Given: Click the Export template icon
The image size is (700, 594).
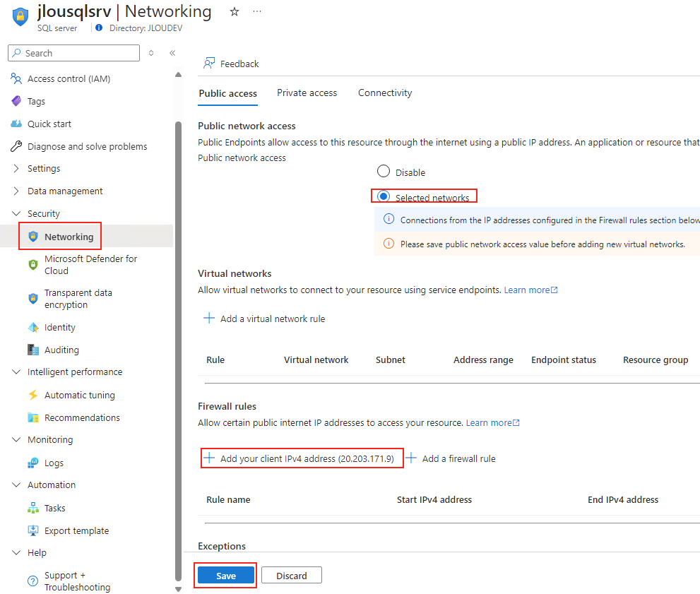Looking at the screenshot, I should (33, 530).
